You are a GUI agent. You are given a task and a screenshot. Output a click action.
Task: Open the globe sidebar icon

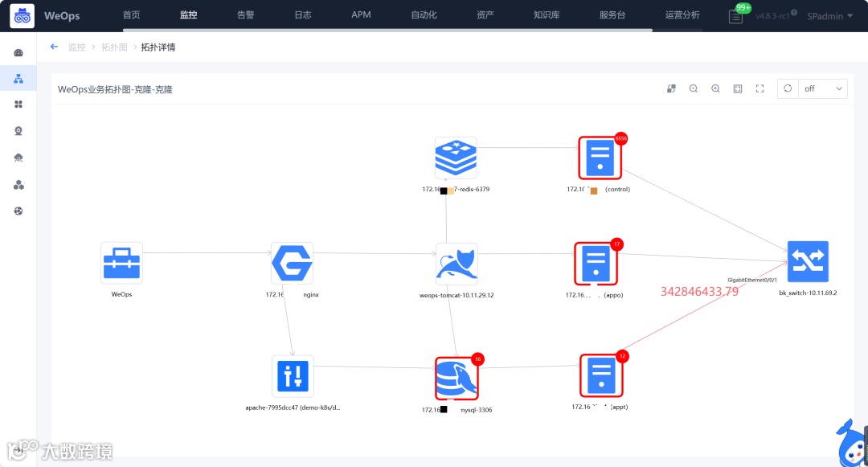tap(18, 211)
